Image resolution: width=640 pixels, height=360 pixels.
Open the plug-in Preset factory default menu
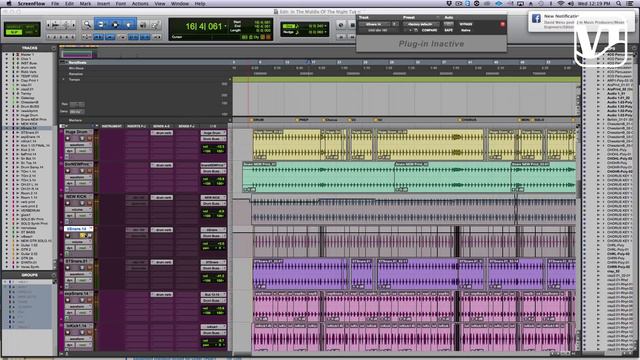(420, 24)
